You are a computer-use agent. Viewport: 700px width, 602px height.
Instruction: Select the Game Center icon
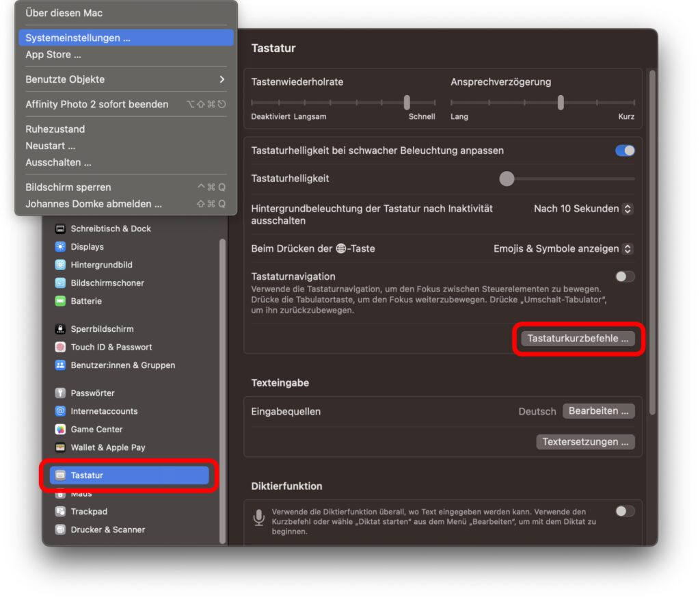(x=60, y=430)
